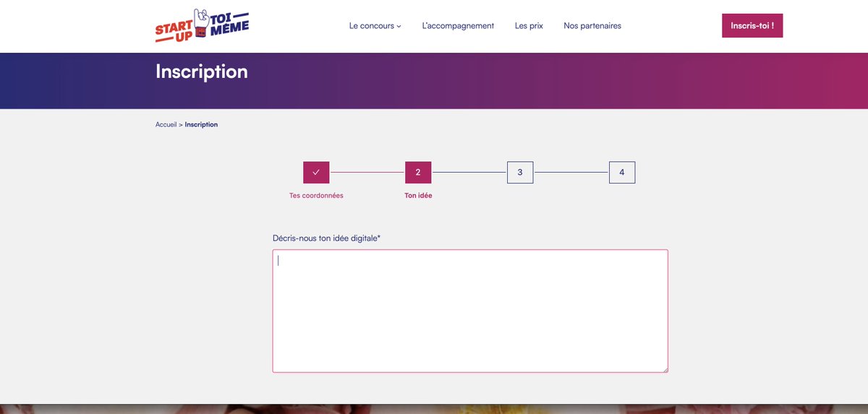Click the Inscription breadcrumb text
Image resolution: width=868 pixels, height=414 pixels.
click(201, 125)
